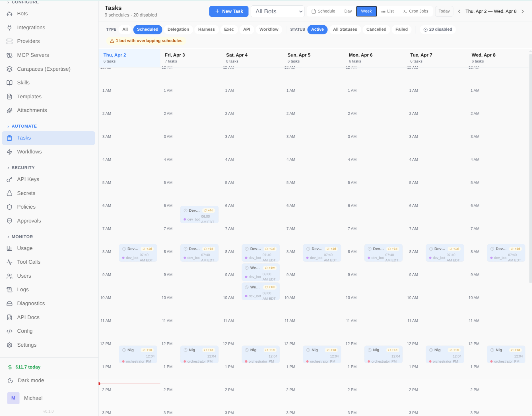Open the Cron Jobs view
This screenshot has width=532, height=416.
click(416, 11)
